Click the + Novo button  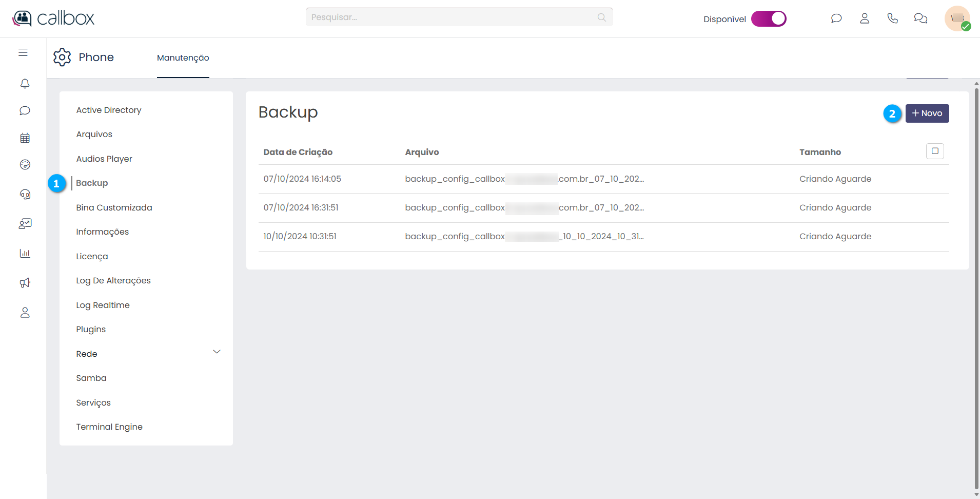(x=927, y=113)
